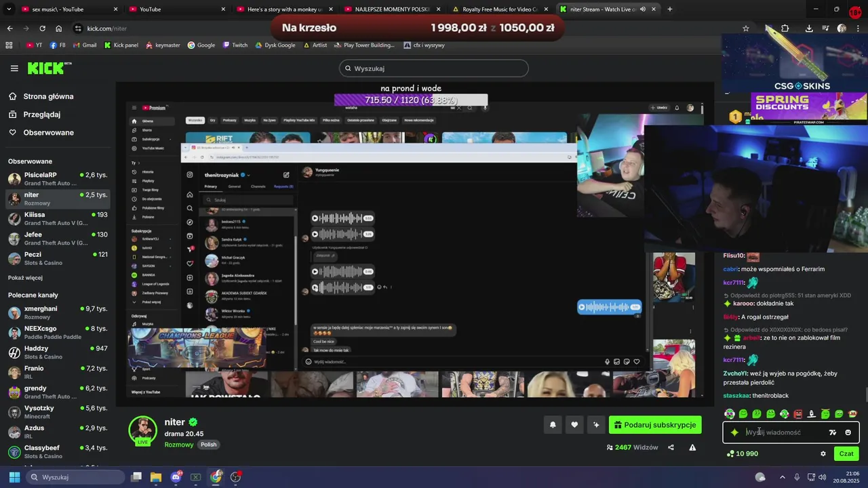Unfollow niter with the heart button
The width and height of the screenshot is (868, 488).
574,425
